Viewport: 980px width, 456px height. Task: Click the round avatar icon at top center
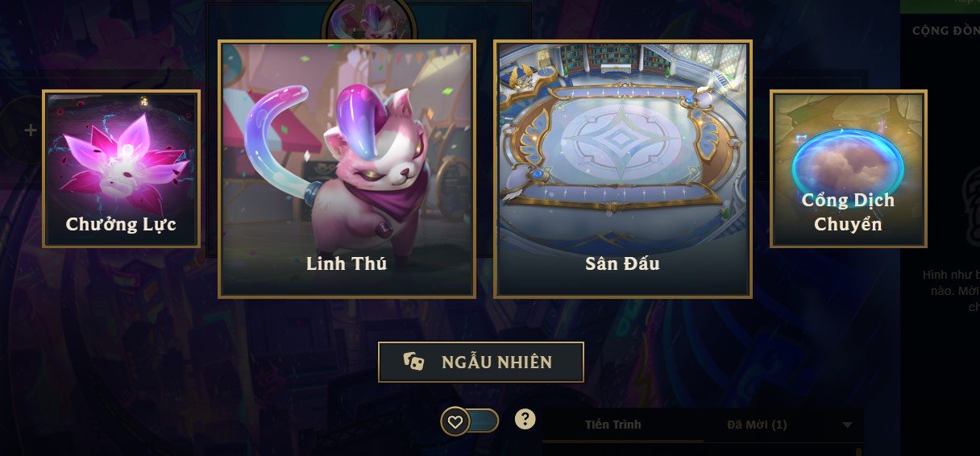[369, 20]
